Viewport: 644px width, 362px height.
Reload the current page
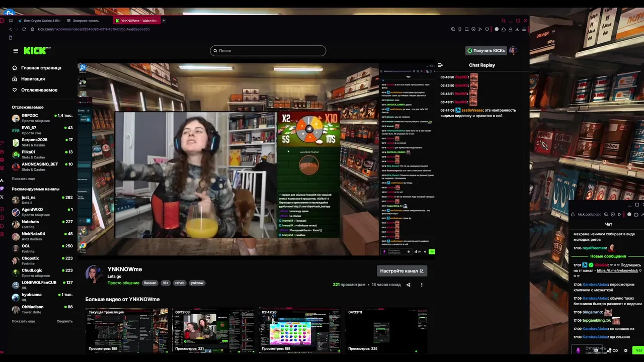[24, 29]
